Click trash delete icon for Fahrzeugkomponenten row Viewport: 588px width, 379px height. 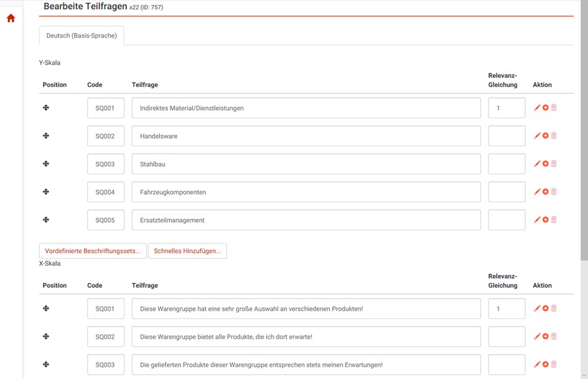(x=554, y=192)
